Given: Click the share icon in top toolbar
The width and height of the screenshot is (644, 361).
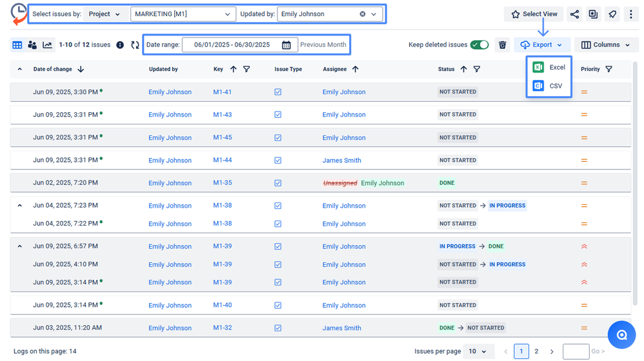Looking at the screenshot, I should tap(574, 14).
